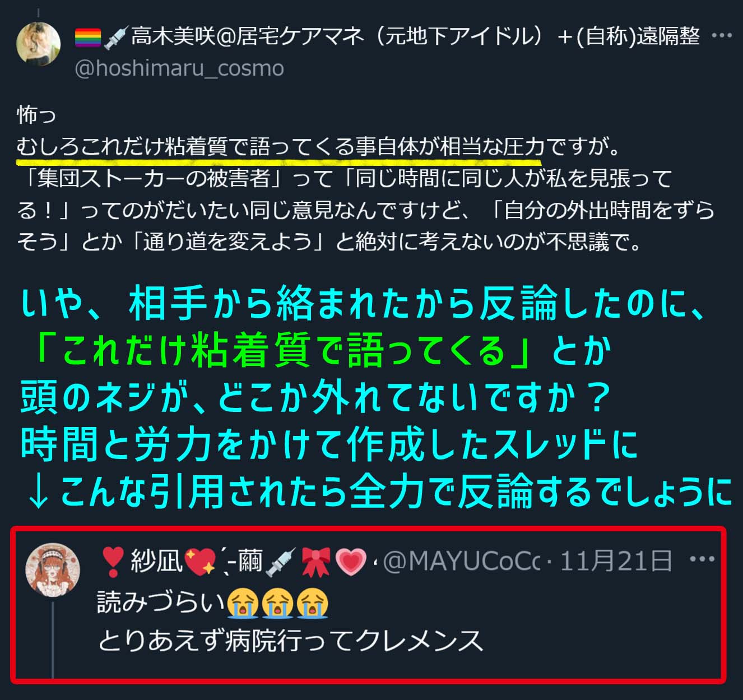This screenshot has height=700, width=743.
Task: Click the quoted text とりあえず病院行ってクレメンス
Action: coord(290,641)
